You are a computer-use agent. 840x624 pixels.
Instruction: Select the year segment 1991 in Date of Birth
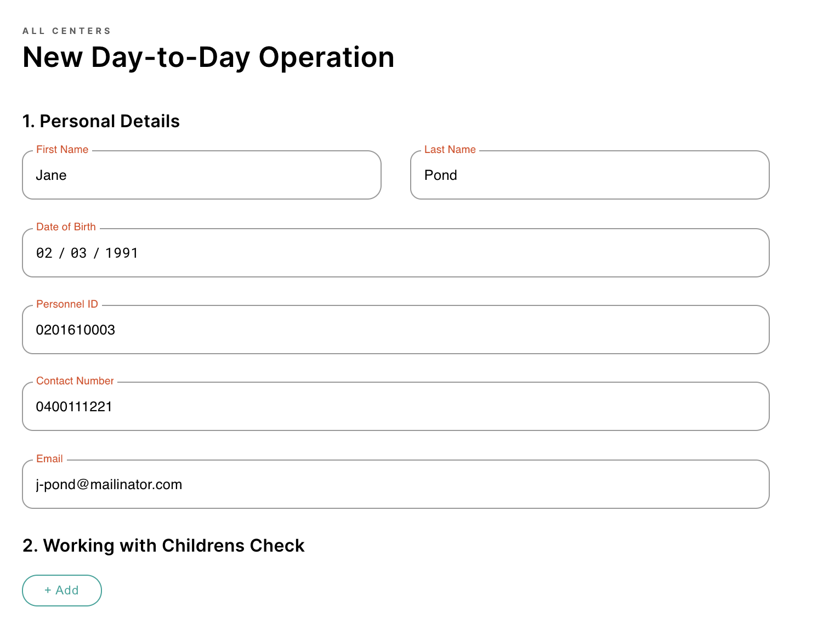(x=122, y=253)
